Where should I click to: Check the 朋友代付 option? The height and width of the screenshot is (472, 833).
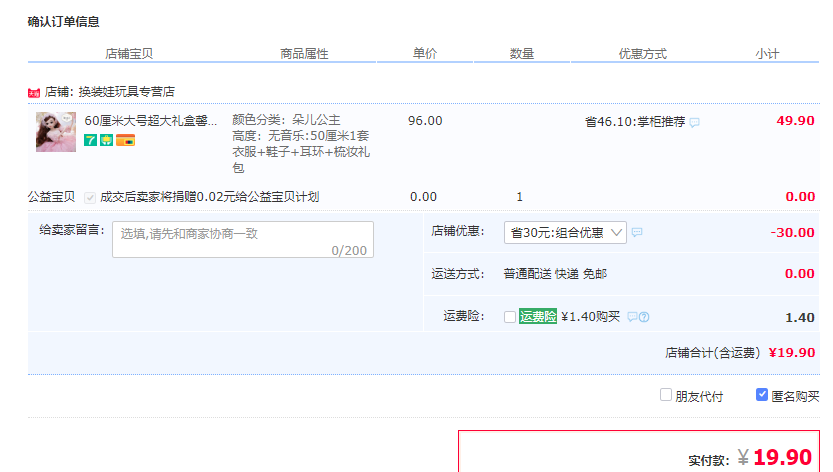click(666, 395)
